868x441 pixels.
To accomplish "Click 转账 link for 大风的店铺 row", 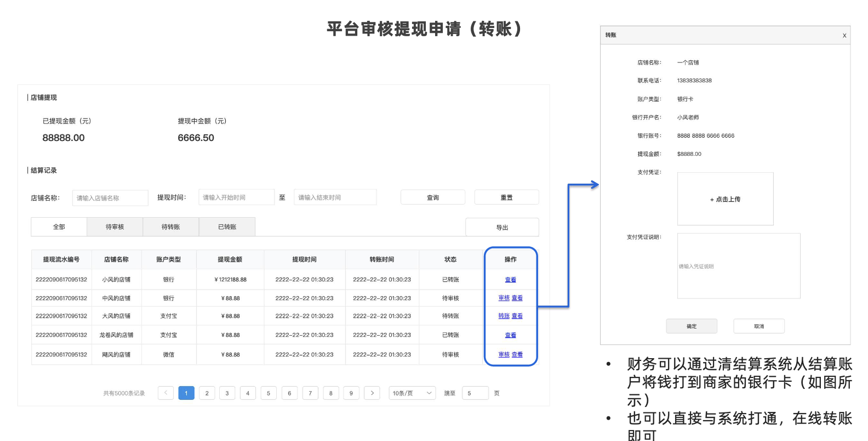I will 504,316.
